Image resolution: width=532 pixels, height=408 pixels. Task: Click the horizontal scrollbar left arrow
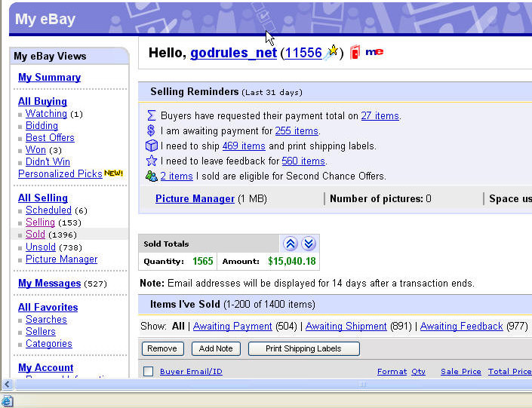[5, 384]
